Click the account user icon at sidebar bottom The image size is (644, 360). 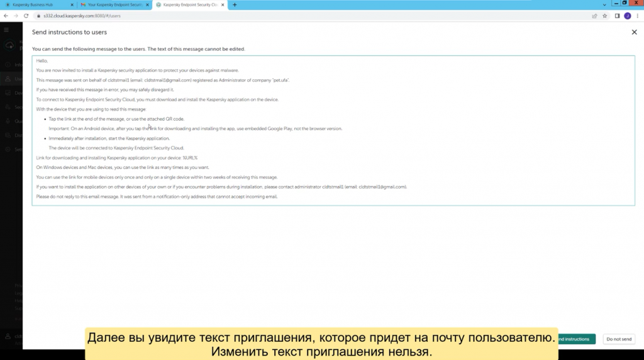[x=8, y=335]
